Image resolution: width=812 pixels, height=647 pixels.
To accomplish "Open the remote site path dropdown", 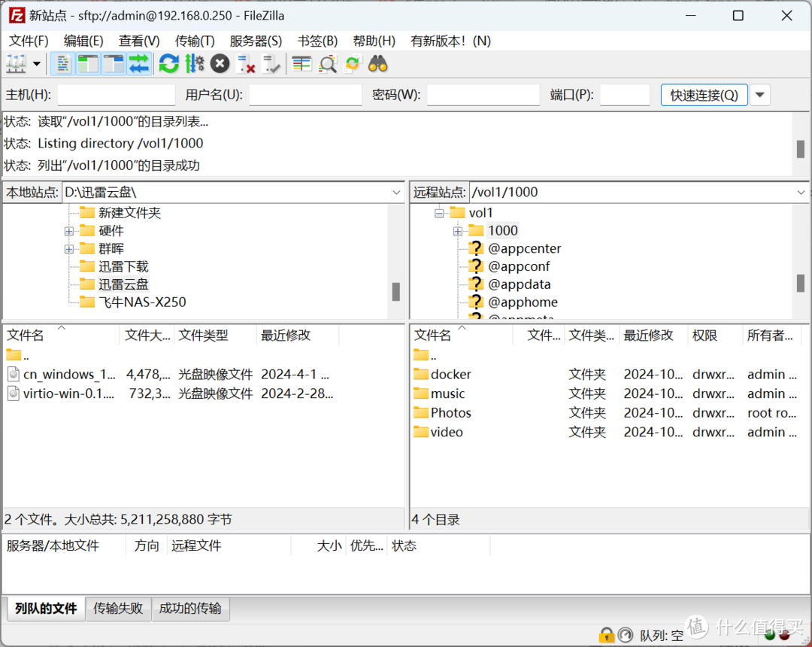I will point(801,192).
